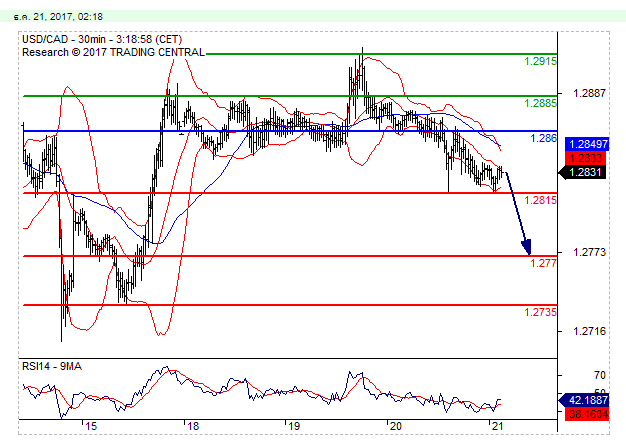Image resolution: width=626 pixels, height=442 pixels.
Task: Click the RSI14 - 9MA indicator label
Action: pos(52,366)
